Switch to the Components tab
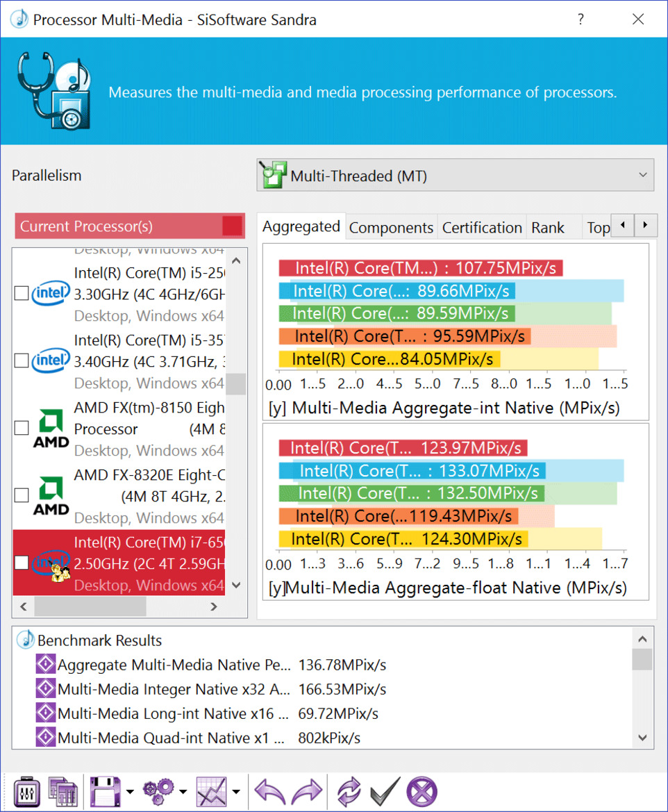Screen dimensions: 668x812 [x=391, y=227]
